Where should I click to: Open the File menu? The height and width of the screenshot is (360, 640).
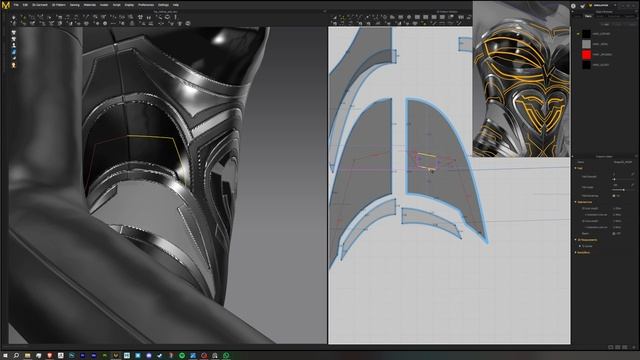click(x=16, y=5)
